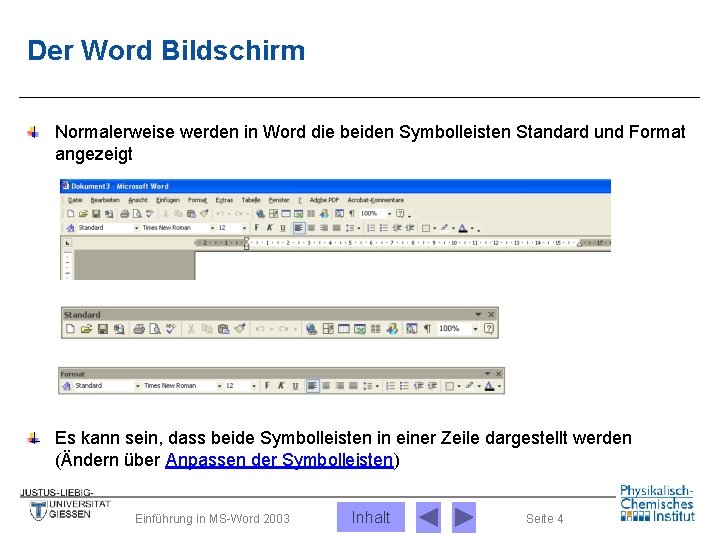This screenshot has width=720, height=540.
Task: Click Open folder icon in floating Standard toolbar
Action: (86, 329)
